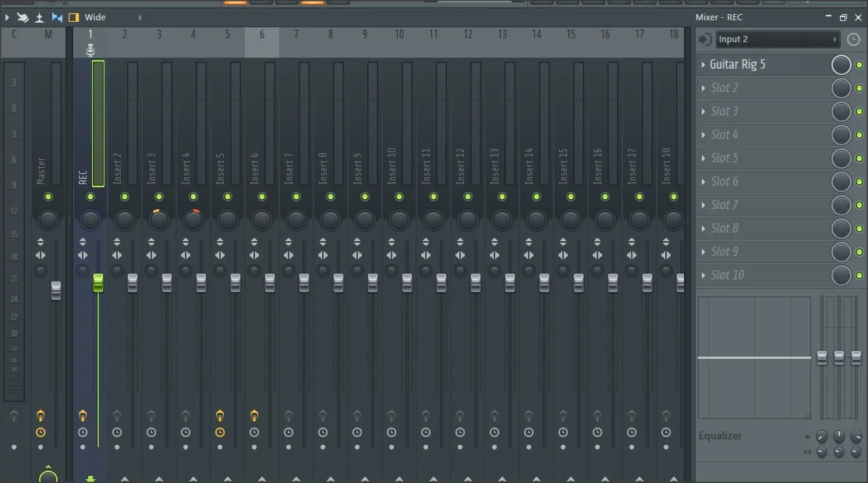The width and height of the screenshot is (868, 483).
Task: Mute the Insert 3 mixer track
Action: pos(159,197)
